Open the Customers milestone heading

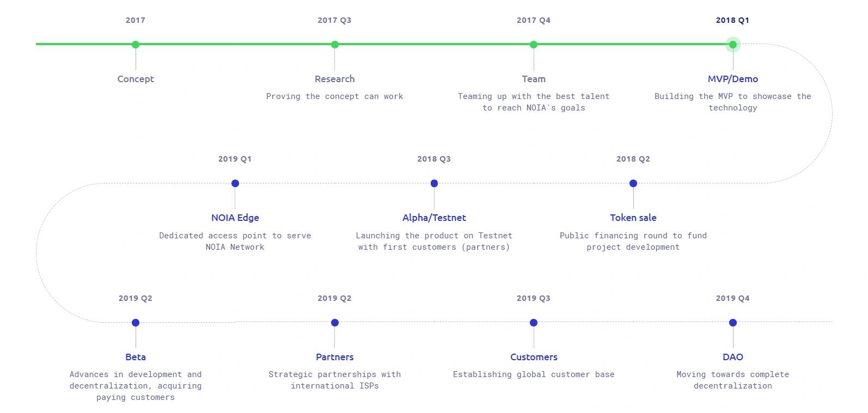[x=534, y=357]
